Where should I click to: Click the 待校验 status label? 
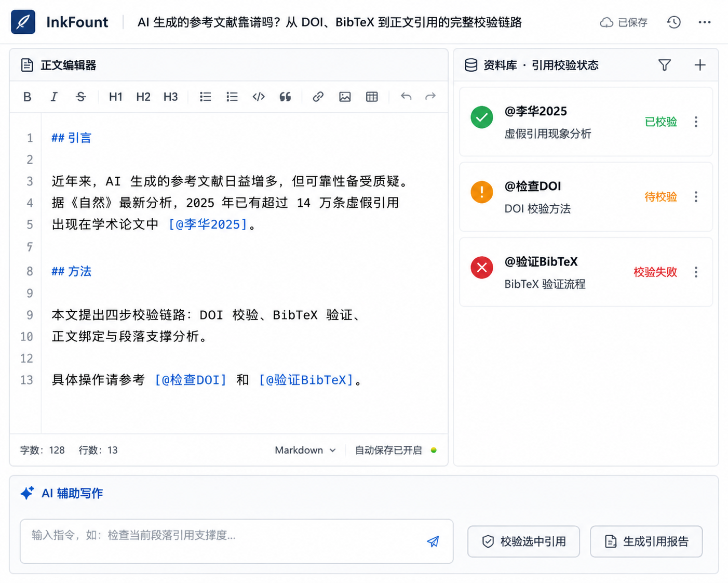[x=660, y=196]
